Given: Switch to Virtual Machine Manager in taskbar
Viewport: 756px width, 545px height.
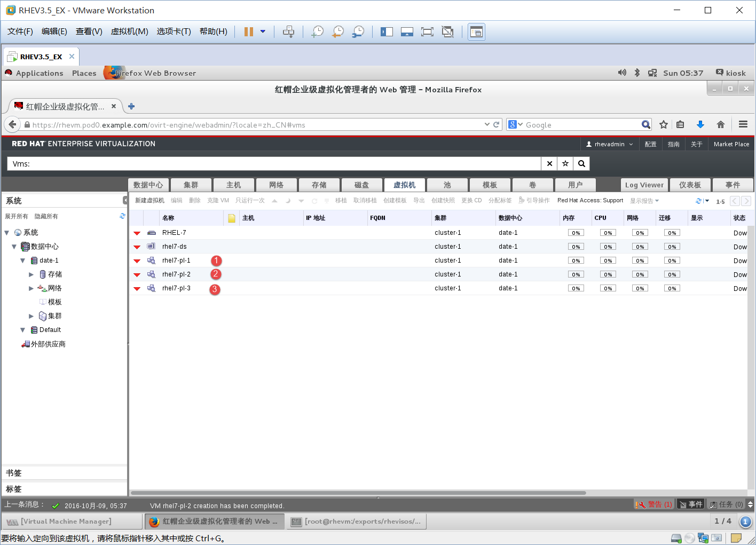Looking at the screenshot, I should coord(72,522).
